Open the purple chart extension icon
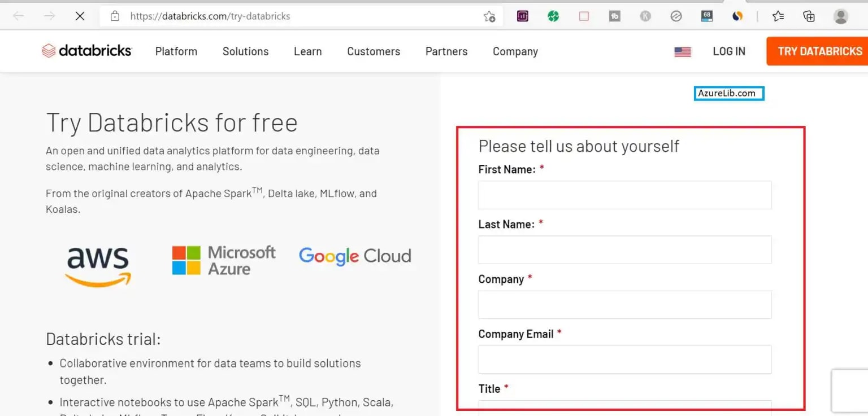This screenshot has height=416, width=868. 523,16
